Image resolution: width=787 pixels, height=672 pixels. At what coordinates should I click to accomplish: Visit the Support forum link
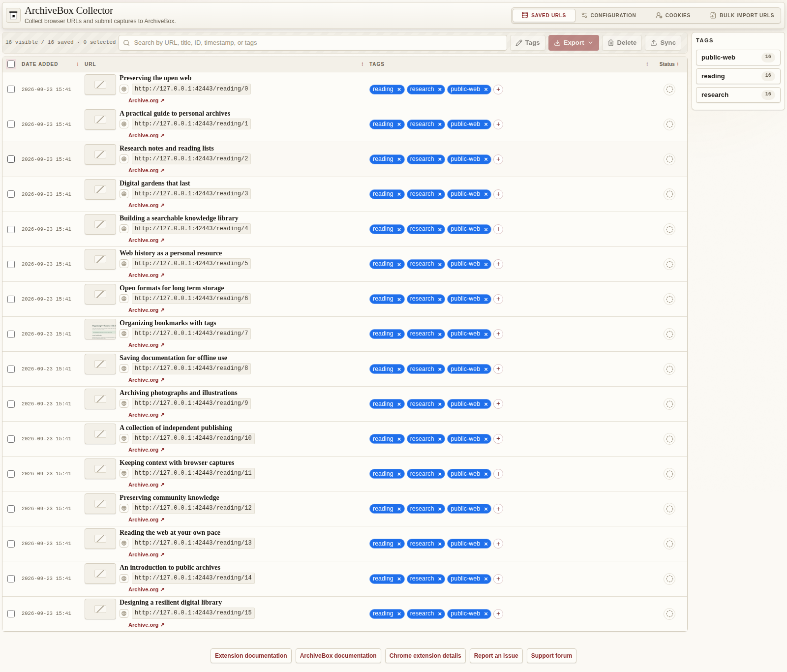pos(551,656)
